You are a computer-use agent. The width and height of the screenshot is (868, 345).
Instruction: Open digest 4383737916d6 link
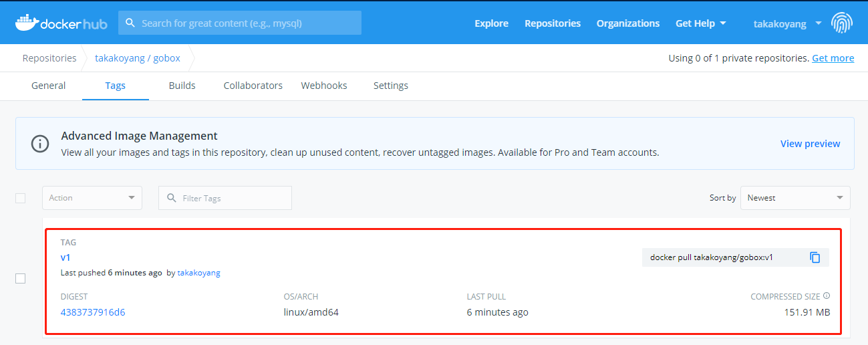click(x=93, y=312)
